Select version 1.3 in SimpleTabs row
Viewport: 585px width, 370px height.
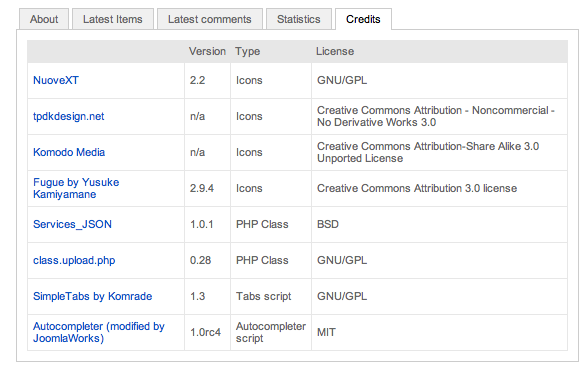click(x=197, y=296)
